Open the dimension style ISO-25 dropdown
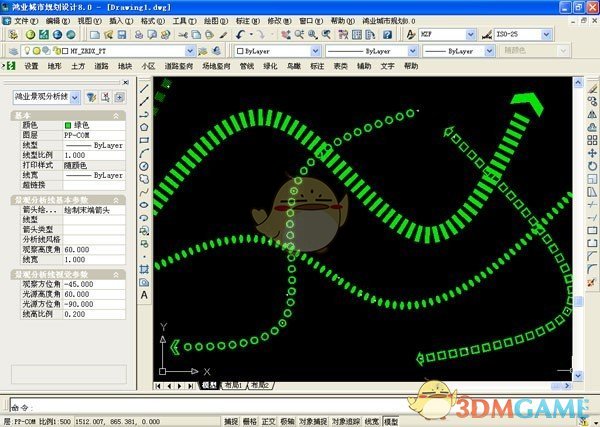Image resolution: width=600 pixels, height=427 pixels. point(546,34)
